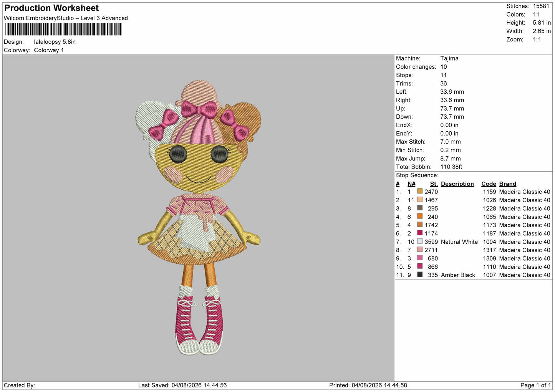Click the 'Last Saved' timestamp in footer

[182, 385]
